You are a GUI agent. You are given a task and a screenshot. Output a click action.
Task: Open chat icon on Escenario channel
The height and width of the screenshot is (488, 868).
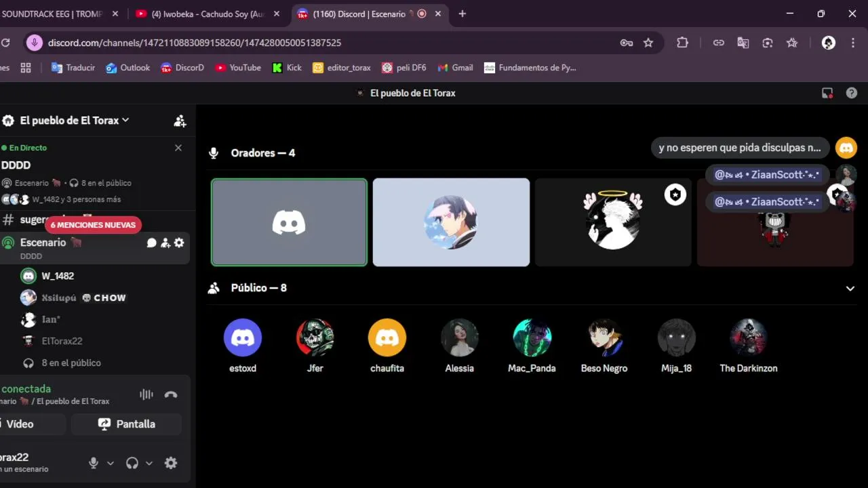pos(152,243)
